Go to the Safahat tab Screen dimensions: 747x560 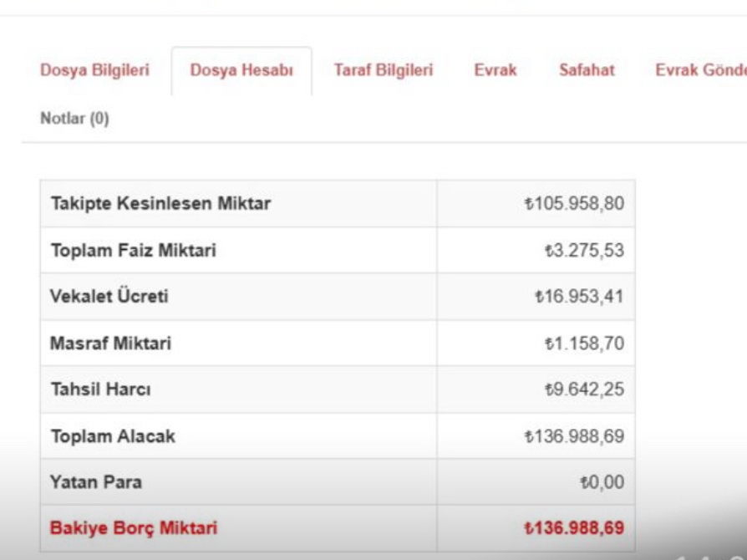(587, 70)
